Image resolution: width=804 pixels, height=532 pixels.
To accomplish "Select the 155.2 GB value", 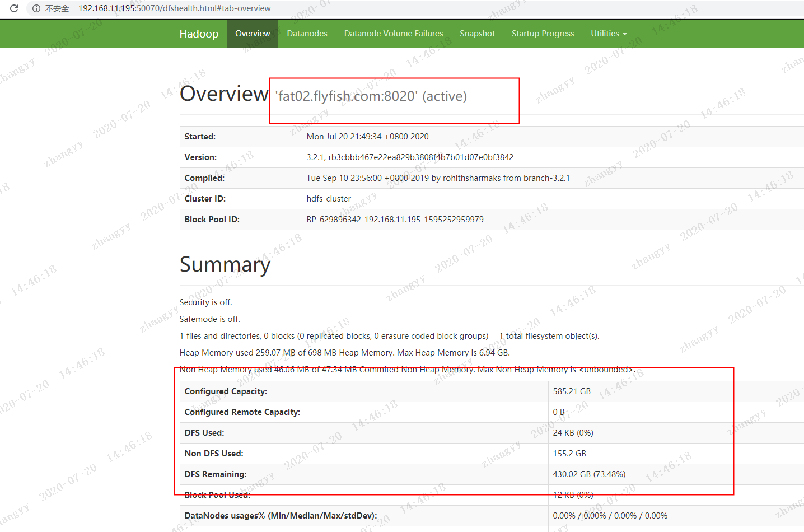I will click(x=569, y=454).
